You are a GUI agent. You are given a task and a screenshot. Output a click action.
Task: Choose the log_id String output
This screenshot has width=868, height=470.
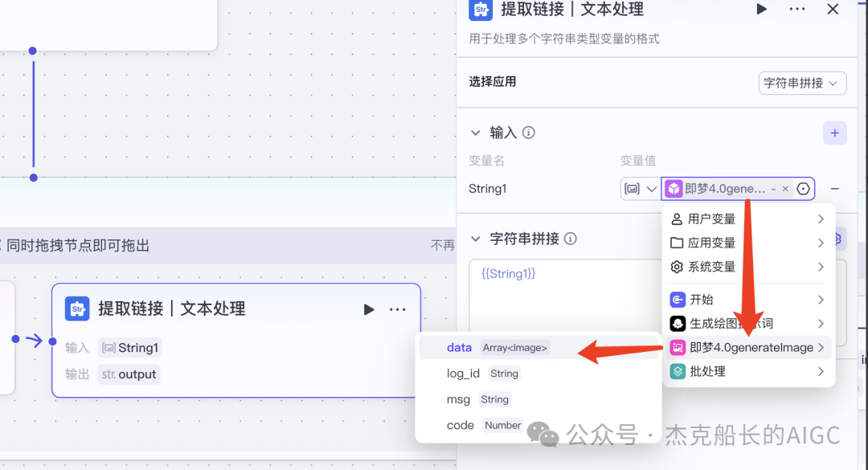[x=538, y=374]
